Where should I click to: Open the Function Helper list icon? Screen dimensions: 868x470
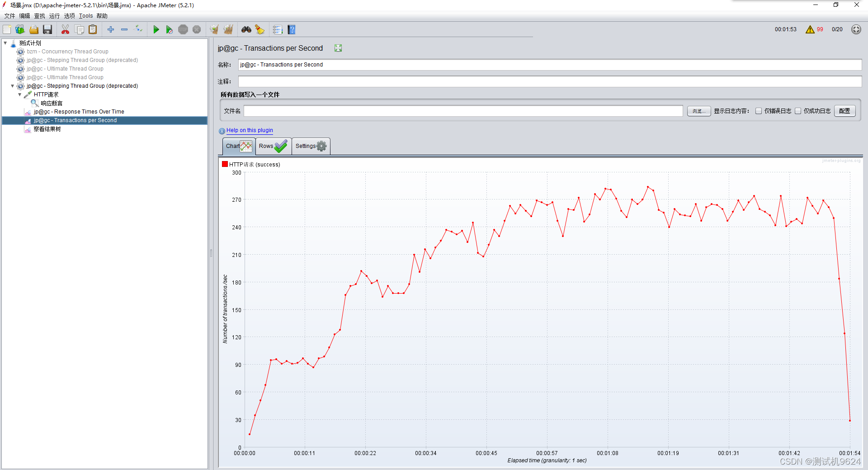278,29
